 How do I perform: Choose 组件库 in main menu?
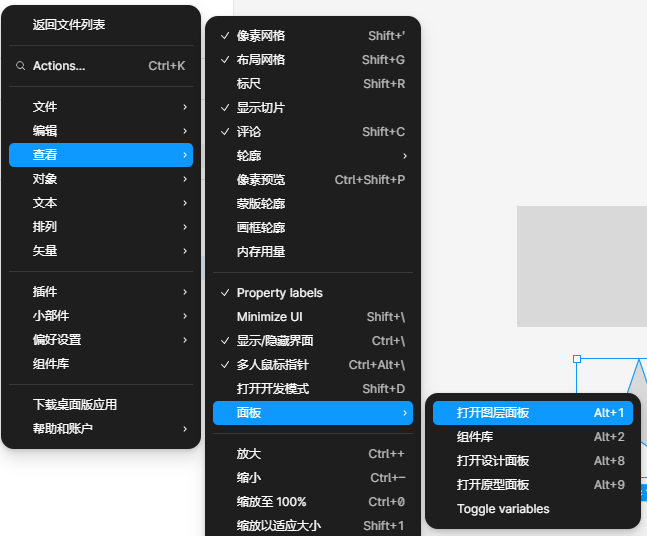101,364
